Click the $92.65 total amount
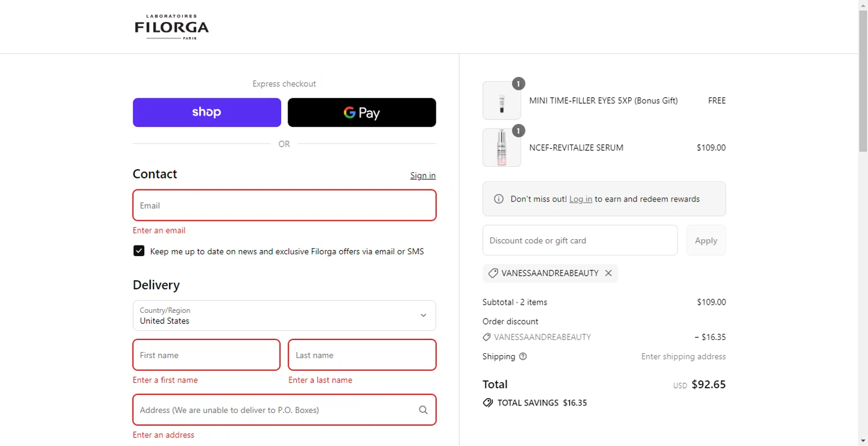This screenshot has height=446, width=868. [x=708, y=384]
